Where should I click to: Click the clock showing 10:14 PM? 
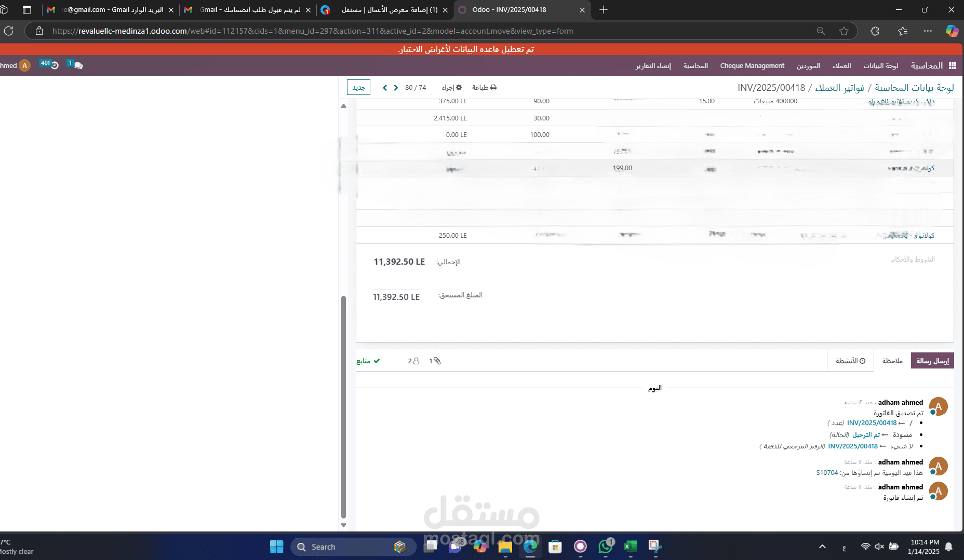point(925,542)
